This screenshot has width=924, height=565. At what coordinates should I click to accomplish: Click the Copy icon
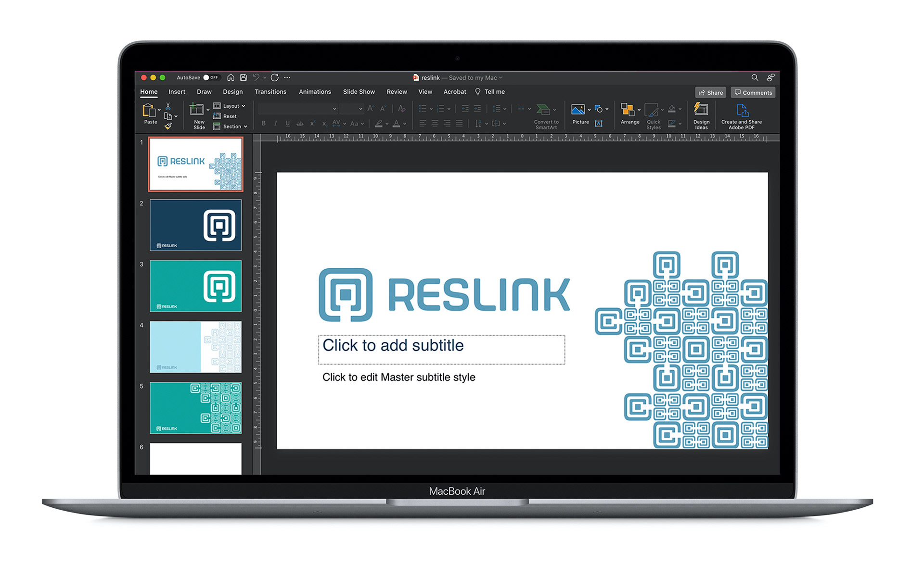click(167, 116)
